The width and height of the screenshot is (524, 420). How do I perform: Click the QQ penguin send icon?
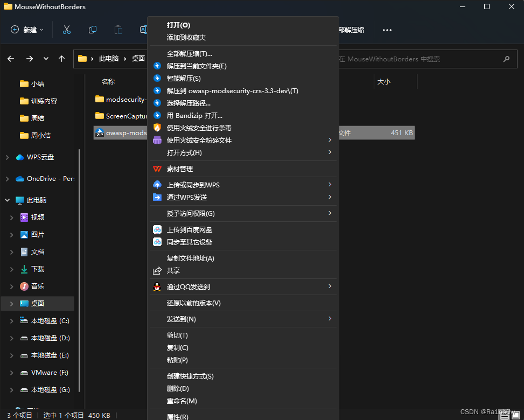(x=157, y=286)
